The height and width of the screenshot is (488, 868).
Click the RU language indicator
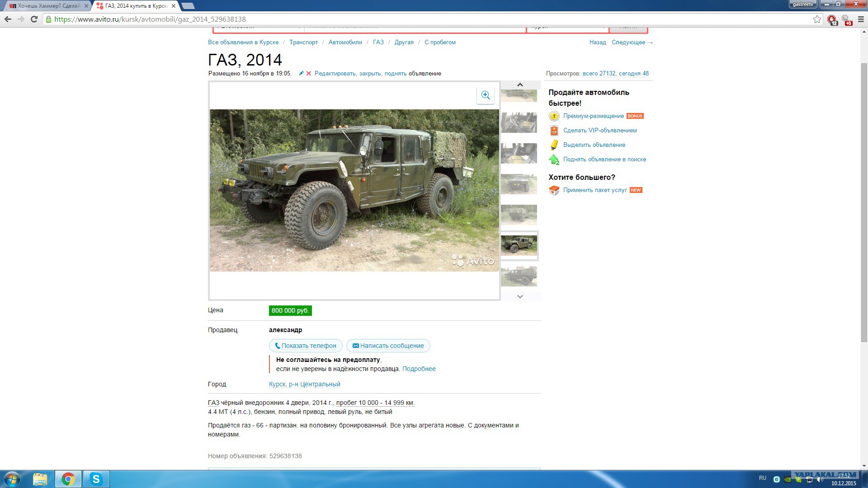tap(763, 478)
